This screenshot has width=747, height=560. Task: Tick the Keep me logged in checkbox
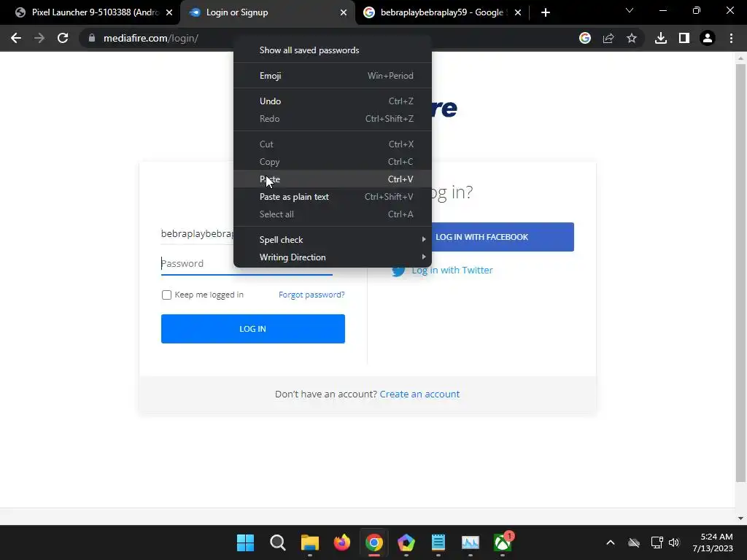coord(166,295)
